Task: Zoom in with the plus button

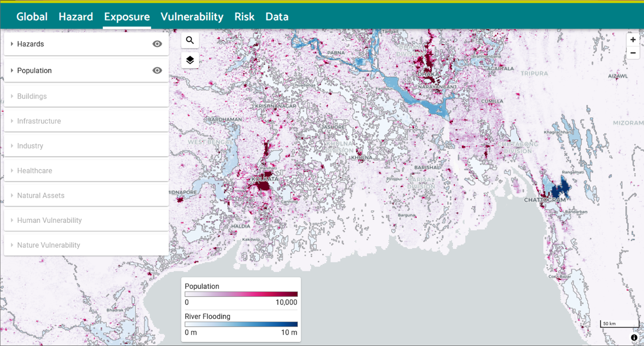Action: (633, 40)
